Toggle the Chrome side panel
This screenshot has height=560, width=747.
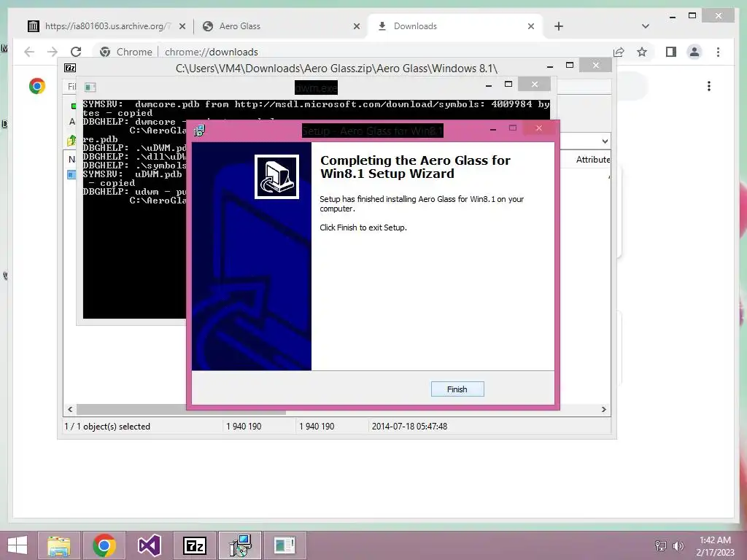click(671, 52)
